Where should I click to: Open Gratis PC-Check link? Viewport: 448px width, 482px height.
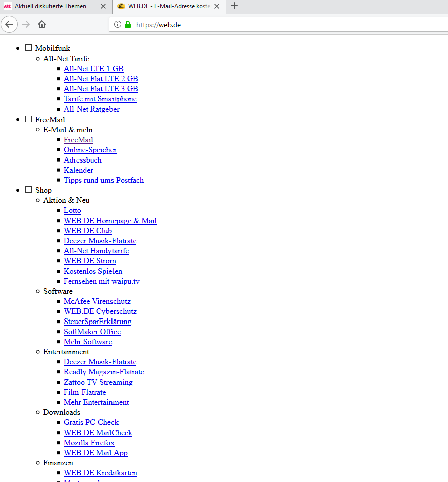(91, 422)
